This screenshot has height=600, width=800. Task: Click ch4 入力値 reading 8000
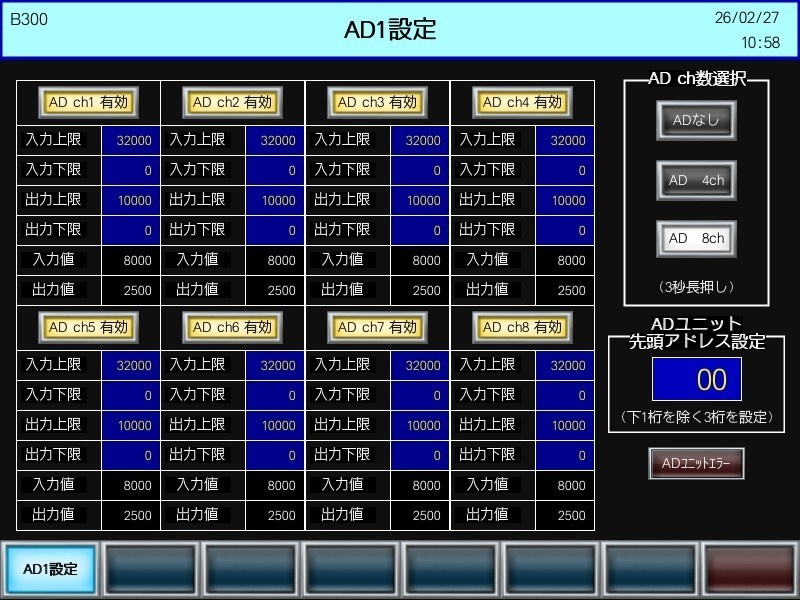point(565,261)
